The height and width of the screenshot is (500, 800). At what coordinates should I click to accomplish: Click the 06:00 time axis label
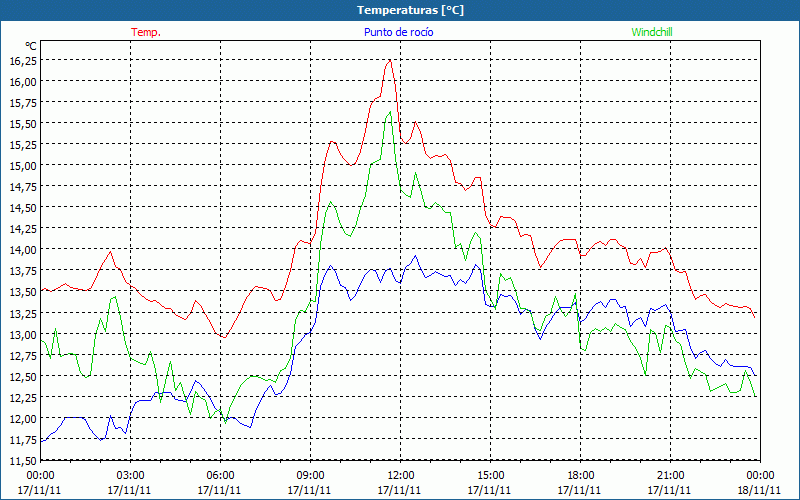tap(220, 476)
